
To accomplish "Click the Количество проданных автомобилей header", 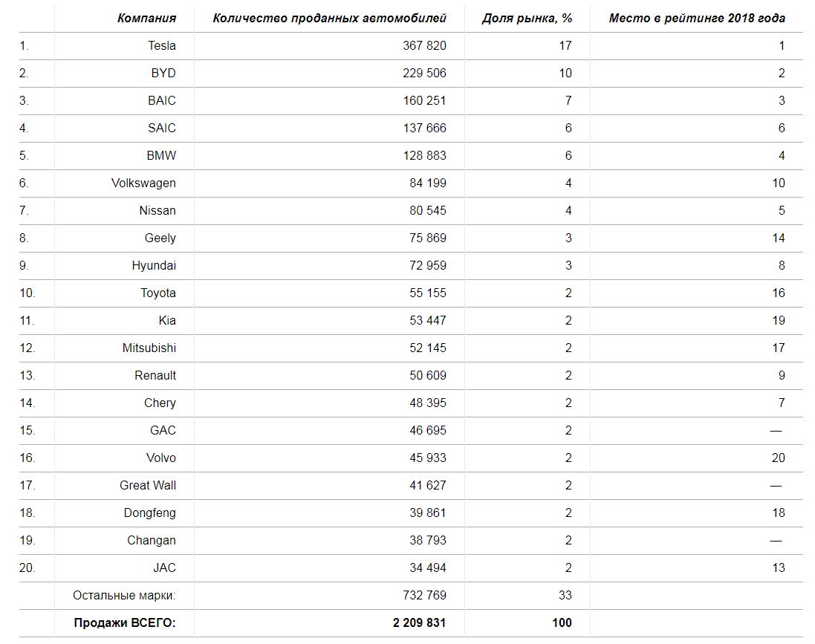I will pos(330,18).
